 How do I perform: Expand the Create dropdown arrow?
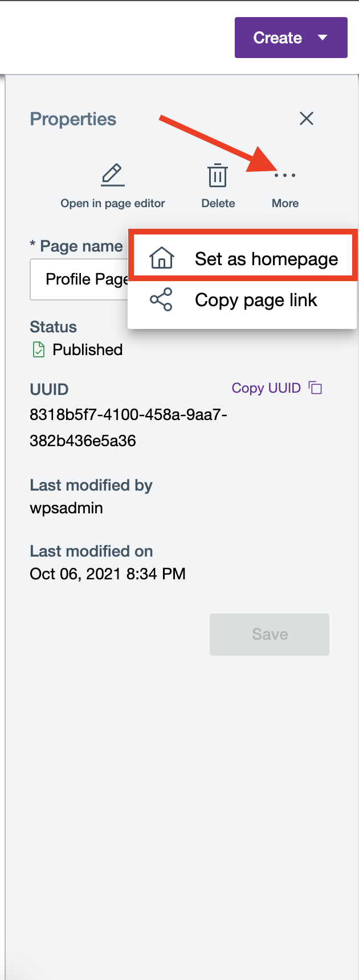coord(323,38)
